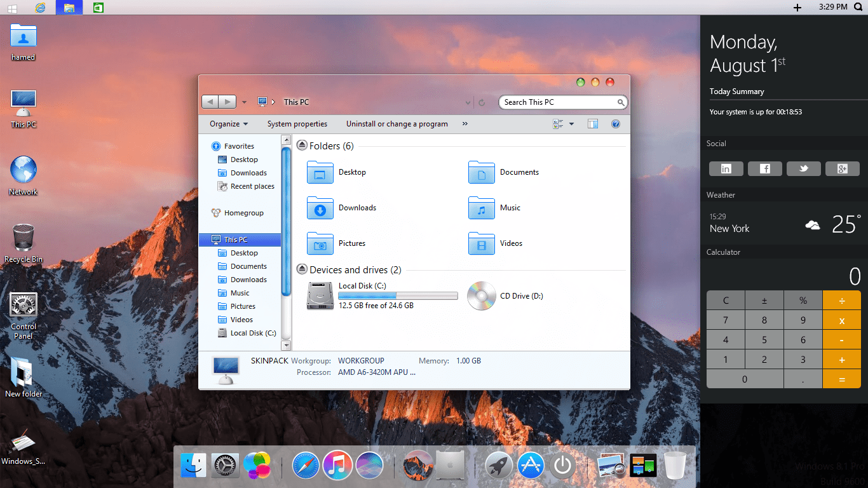Select Favorites in navigation pane
Screen dimensions: 868x488
(x=233, y=146)
